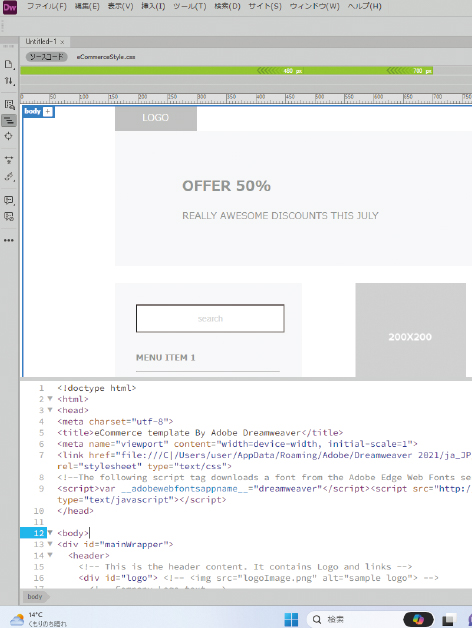The width and height of the screenshot is (472, 628).
Task: Click the REALLY AWESOME DISCOUNTS THIS JULY text
Action: point(280,215)
